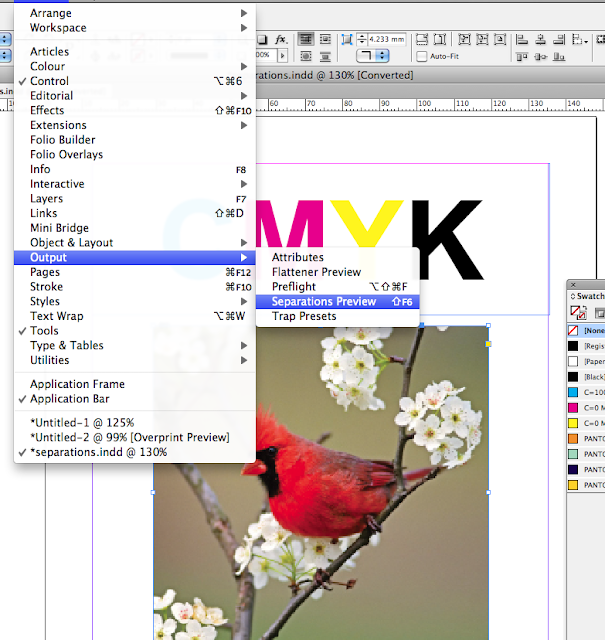Expand the Colour submenu

135,66
